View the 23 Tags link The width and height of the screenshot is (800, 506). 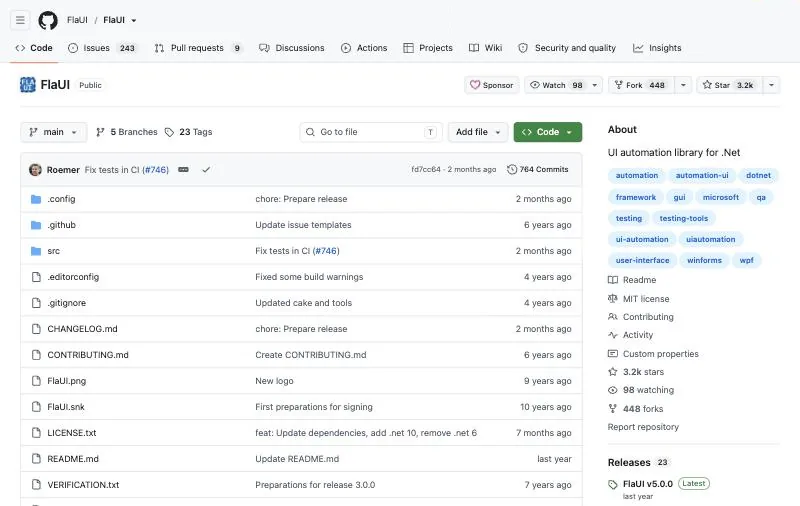coord(188,132)
